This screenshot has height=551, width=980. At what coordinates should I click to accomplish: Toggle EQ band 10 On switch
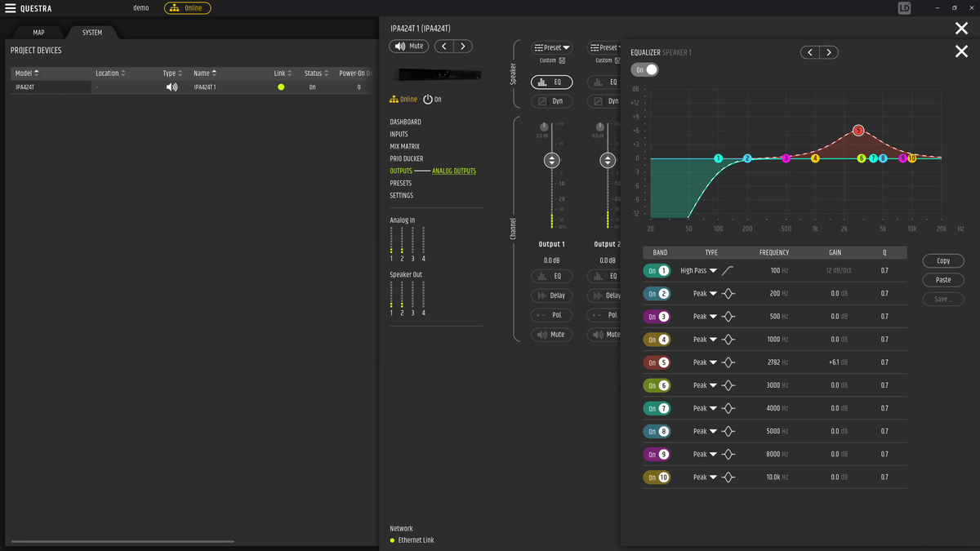pos(657,478)
